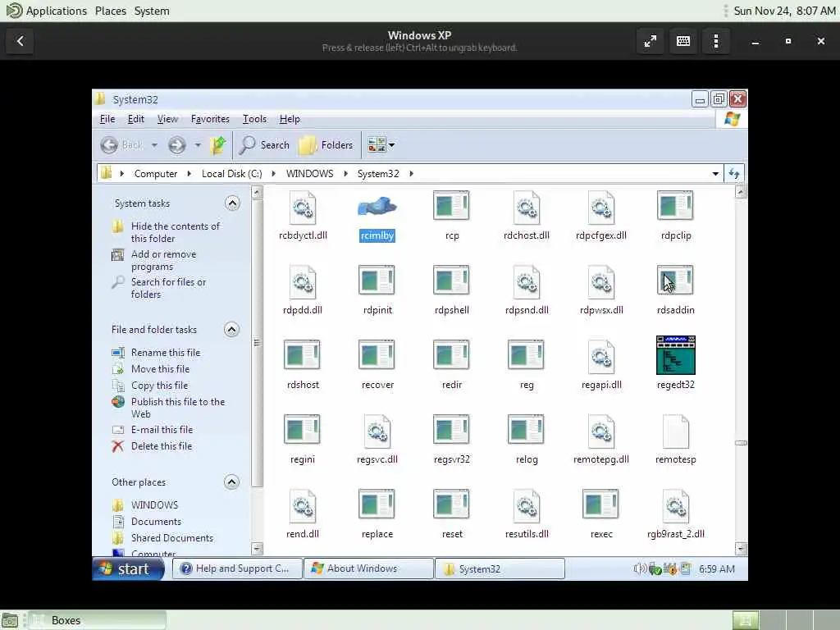Select the remotesp file icon

tap(676, 431)
